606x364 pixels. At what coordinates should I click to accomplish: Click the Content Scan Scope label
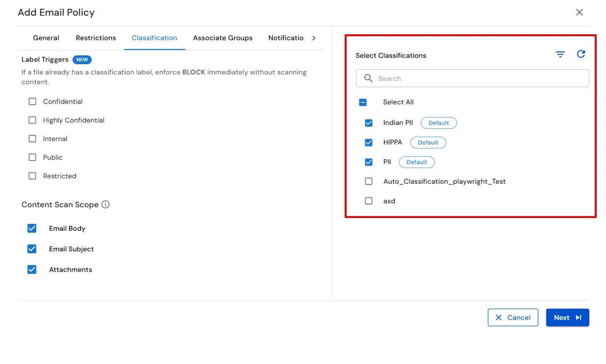[60, 205]
